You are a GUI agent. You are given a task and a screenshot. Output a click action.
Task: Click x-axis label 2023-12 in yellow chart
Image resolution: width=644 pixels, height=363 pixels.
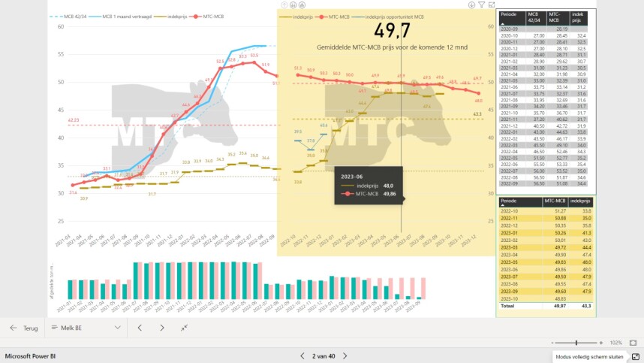coord(469,241)
